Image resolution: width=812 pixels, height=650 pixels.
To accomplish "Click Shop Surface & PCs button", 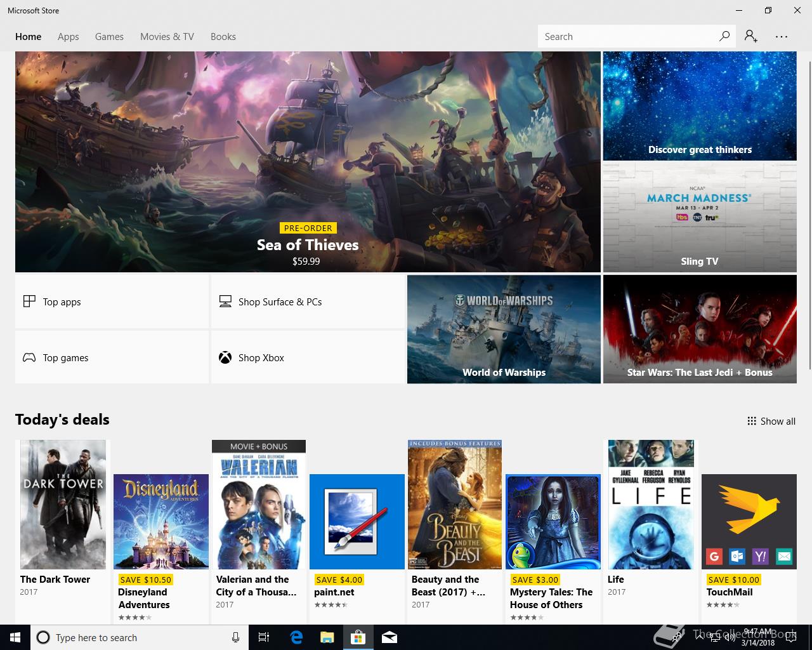I will 308,302.
